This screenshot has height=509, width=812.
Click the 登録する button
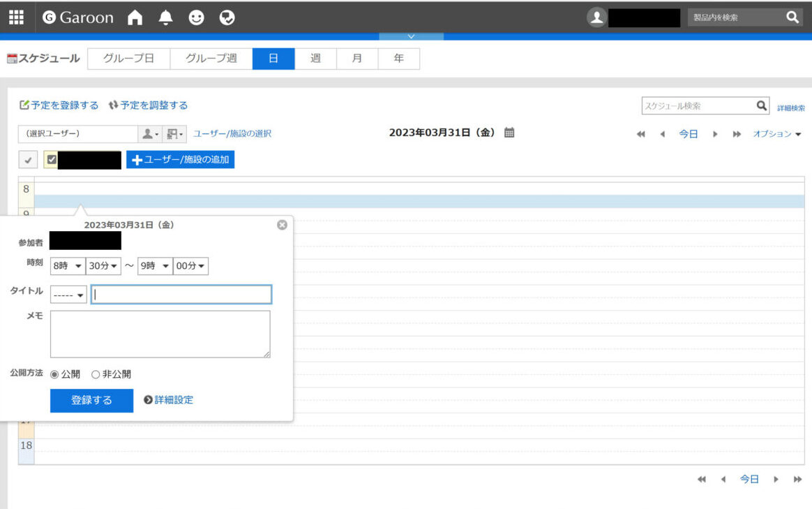[x=91, y=399]
